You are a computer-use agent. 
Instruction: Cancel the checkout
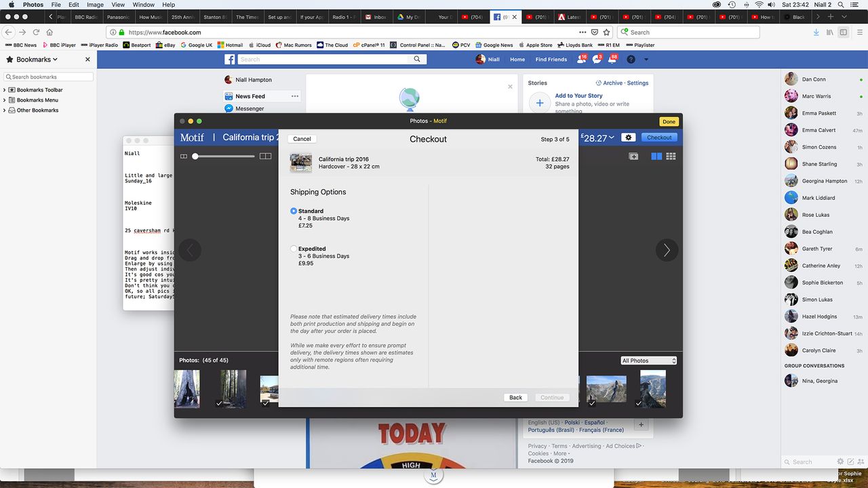coord(302,138)
